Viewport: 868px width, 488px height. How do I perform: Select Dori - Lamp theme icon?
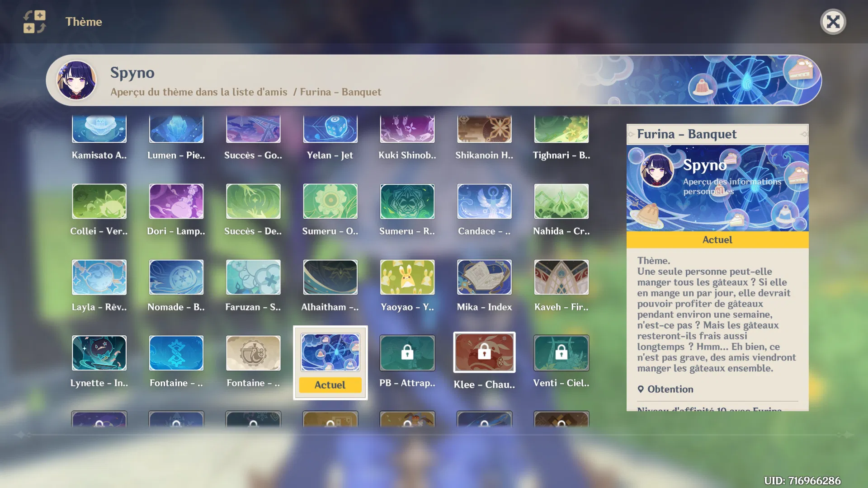[x=176, y=201]
